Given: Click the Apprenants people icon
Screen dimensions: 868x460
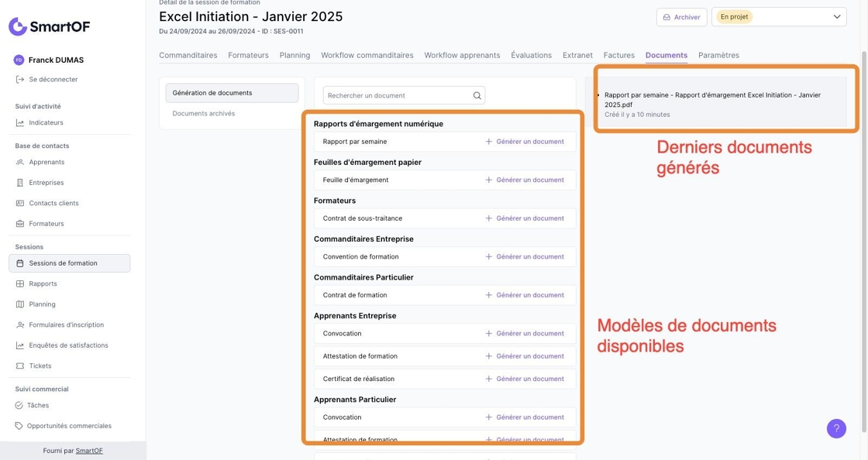Looking at the screenshot, I should (x=20, y=163).
